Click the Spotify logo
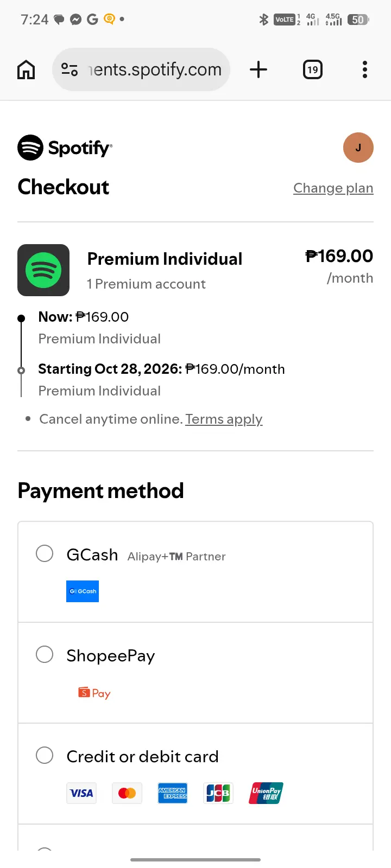The height and width of the screenshot is (868, 391). pos(65,148)
